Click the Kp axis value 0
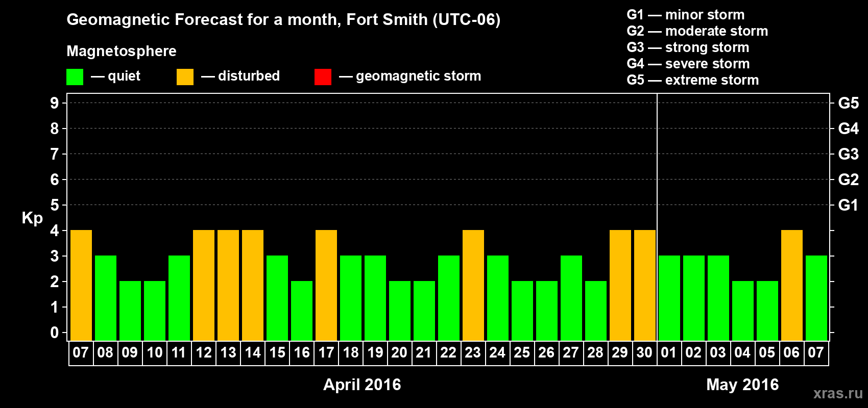The height and width of the screenshot is (408, 868). pos(55,333)
